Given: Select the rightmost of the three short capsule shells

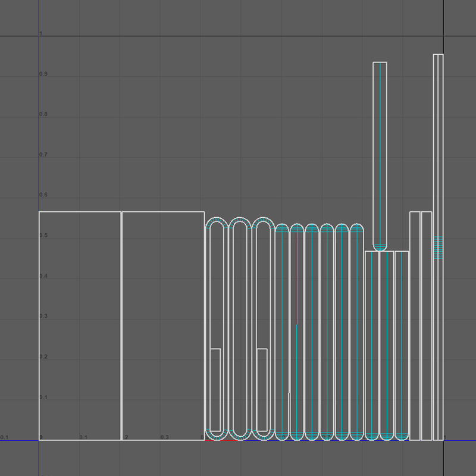Looking at the screenshot, I should click(402, 346).
